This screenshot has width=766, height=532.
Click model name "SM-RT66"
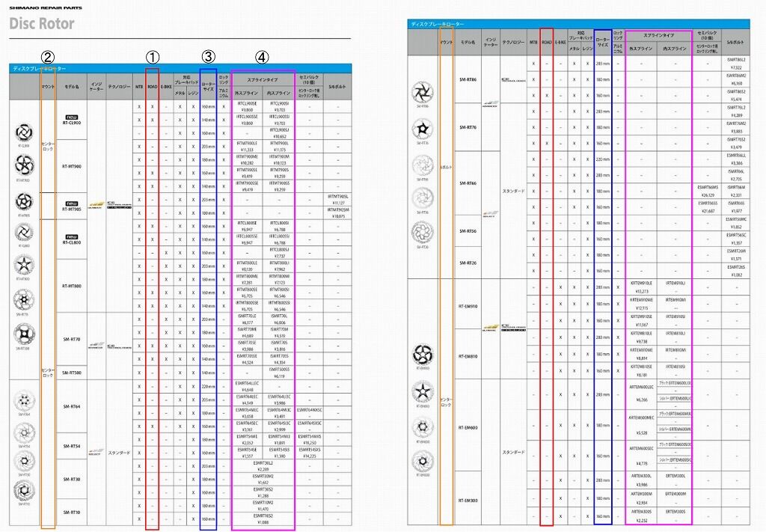coord(468,183)
